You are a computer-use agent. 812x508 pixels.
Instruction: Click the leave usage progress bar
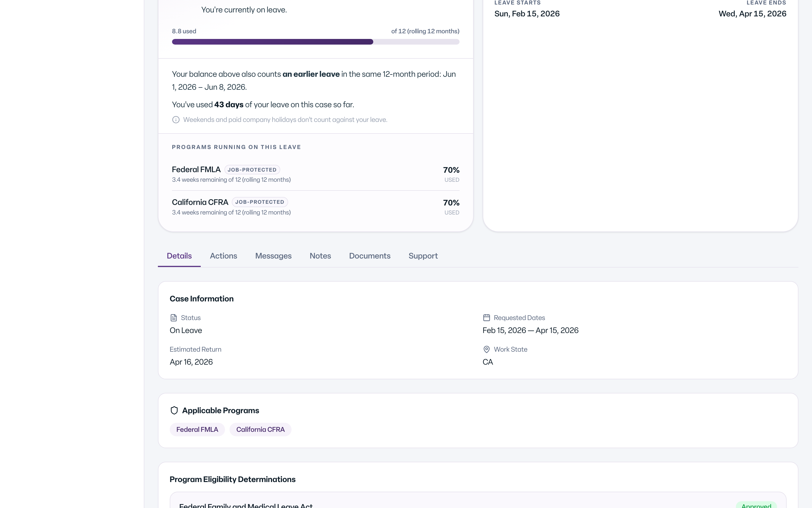point(316,42)
